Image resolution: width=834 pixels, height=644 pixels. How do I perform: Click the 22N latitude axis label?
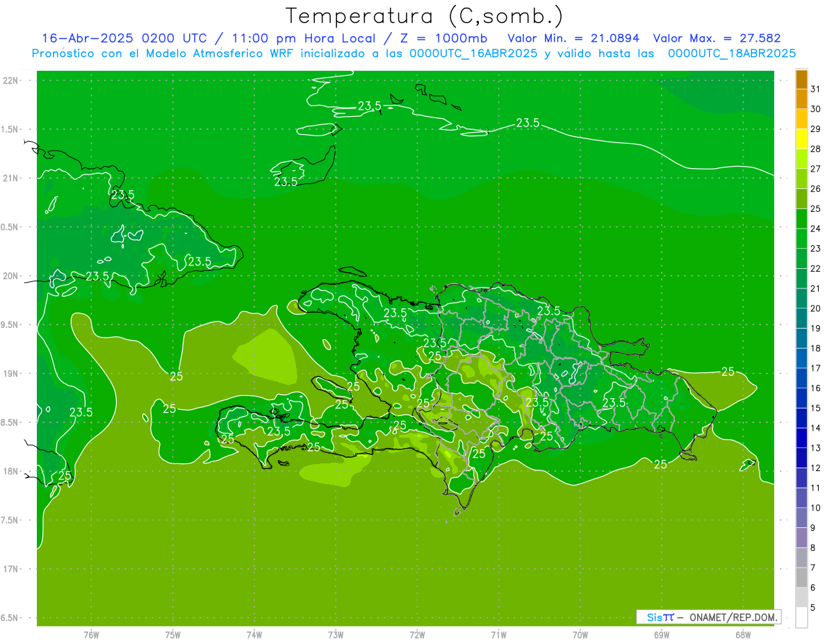point(11,81)
